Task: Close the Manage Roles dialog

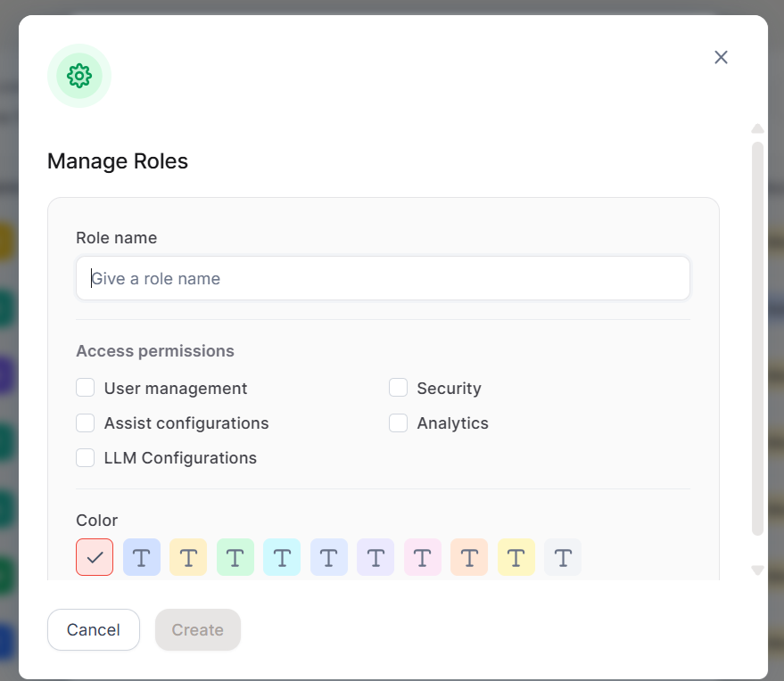Action: click(721, 57)
